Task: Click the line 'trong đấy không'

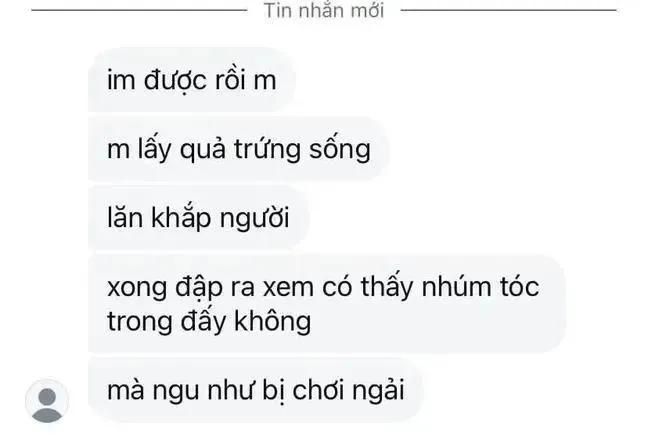Action: pyautogui.click(x=209, y=322)
